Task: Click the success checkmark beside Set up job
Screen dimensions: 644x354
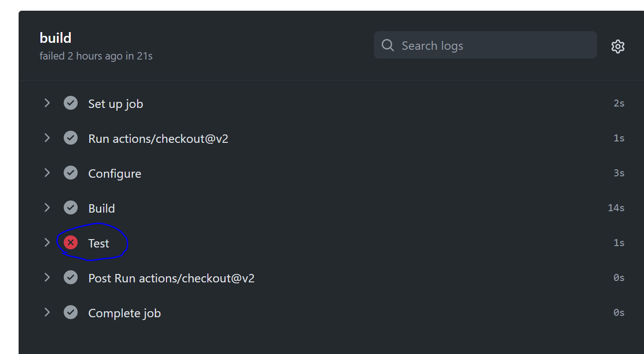Action: tap(71, 103)
